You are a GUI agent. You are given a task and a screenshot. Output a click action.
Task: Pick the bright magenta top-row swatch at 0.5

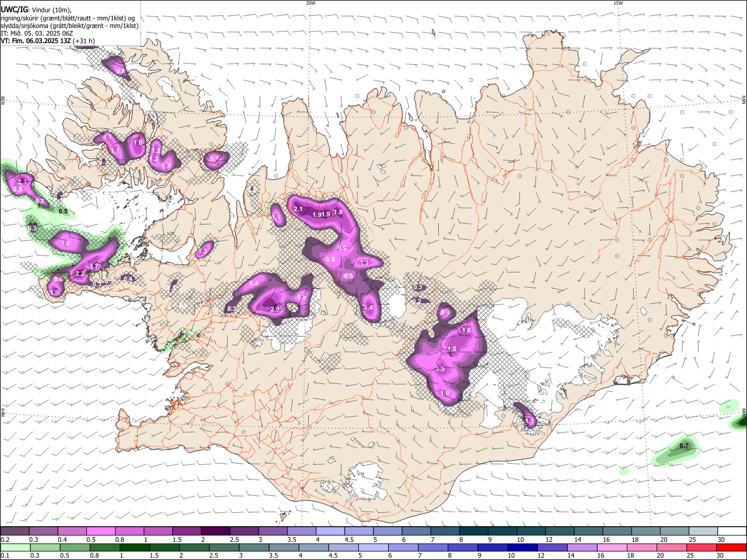[x=100, y=531]
